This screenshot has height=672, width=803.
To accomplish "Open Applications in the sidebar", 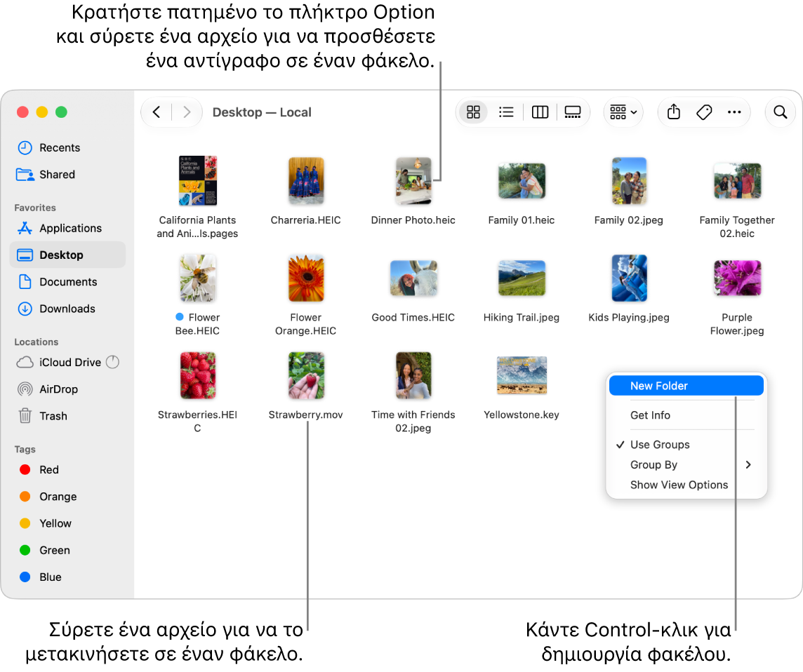I will click(x=67, y=228).
